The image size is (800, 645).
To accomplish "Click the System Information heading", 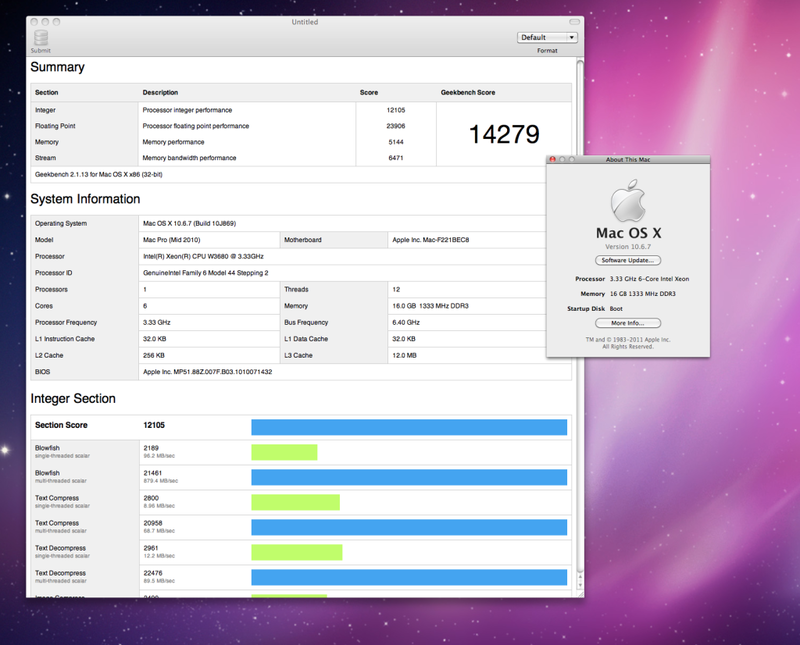I will [85, 199].
